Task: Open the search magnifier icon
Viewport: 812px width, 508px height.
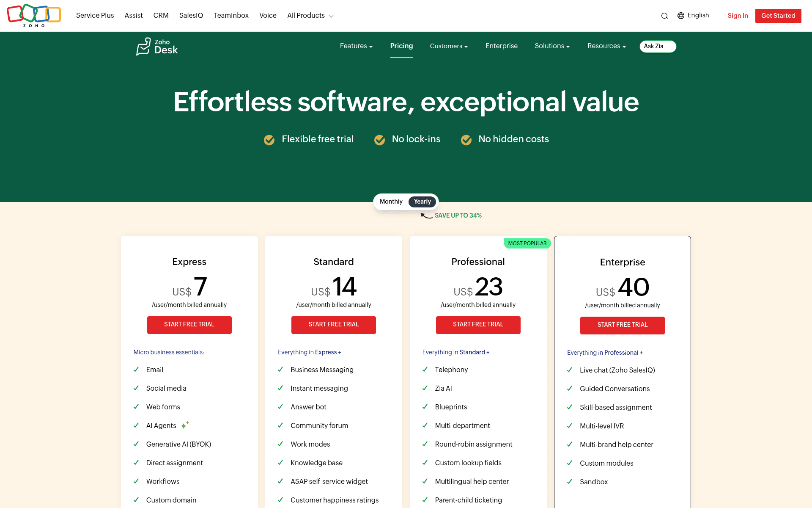Action: (664, 16)
